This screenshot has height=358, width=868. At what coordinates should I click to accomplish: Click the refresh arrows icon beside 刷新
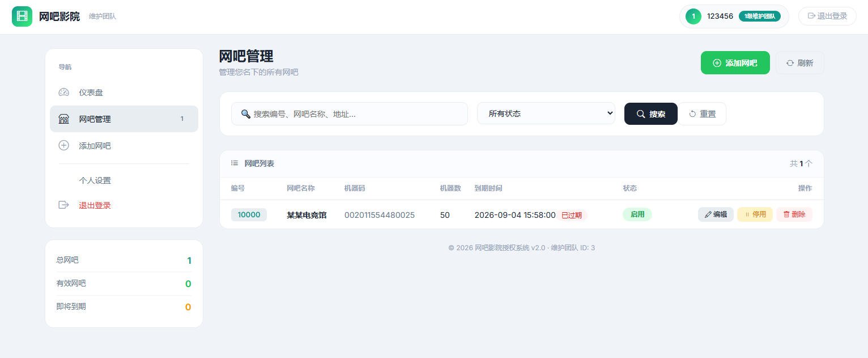click(x=790, y=63)
